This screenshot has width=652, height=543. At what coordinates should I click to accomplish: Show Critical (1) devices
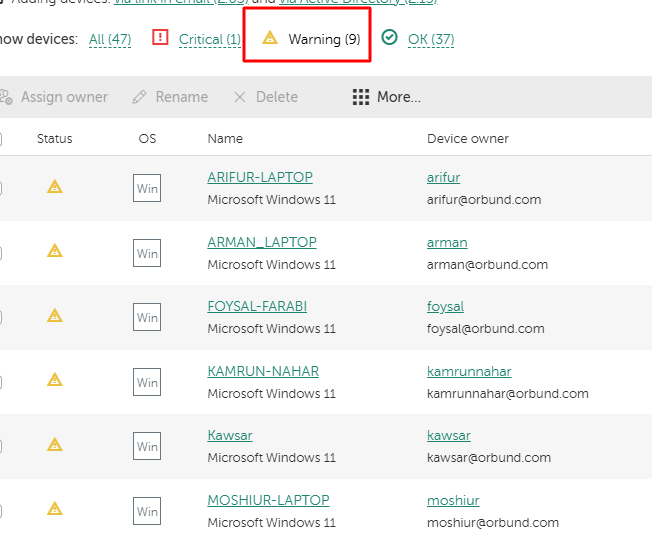tap(210, 39)
